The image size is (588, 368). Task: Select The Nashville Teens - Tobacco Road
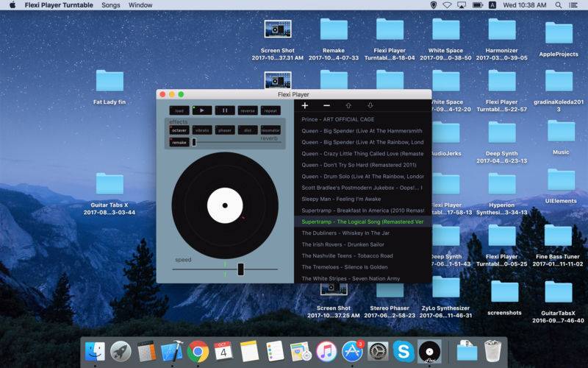(x=362, y=255)
